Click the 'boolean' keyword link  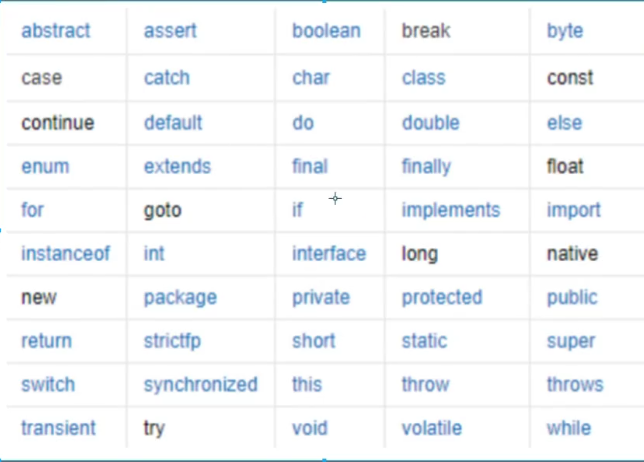click(x=326, y=31)
